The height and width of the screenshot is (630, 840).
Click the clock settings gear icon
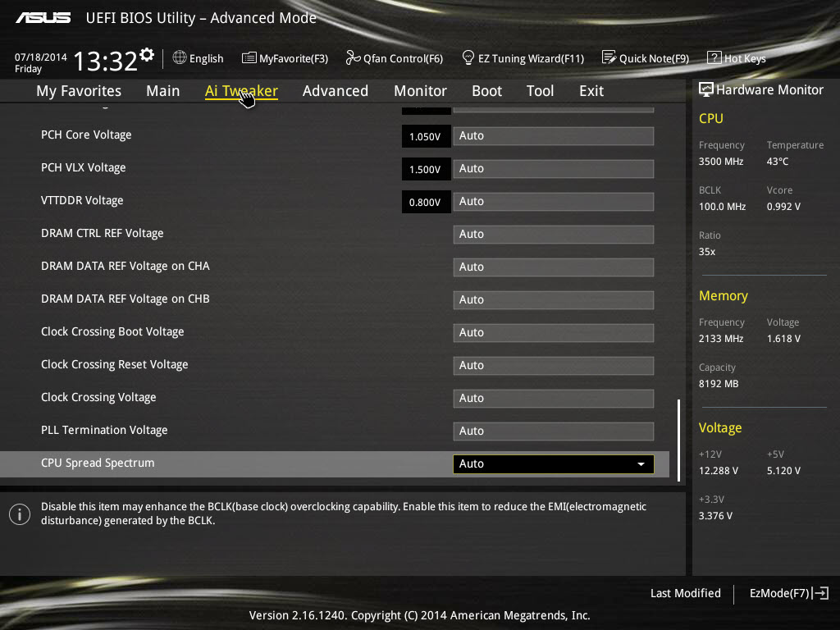(147, 55)
